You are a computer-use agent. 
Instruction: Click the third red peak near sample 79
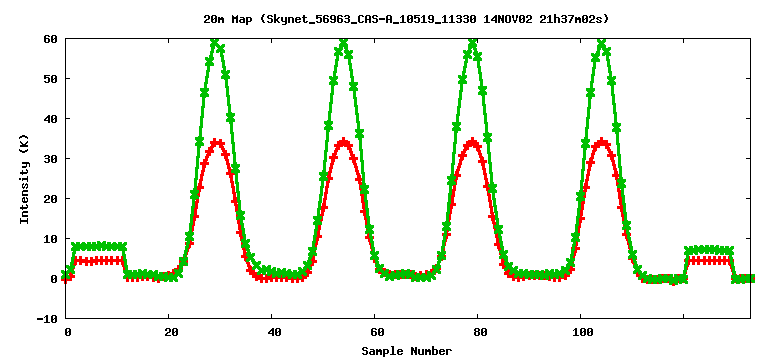coord(472,143)
